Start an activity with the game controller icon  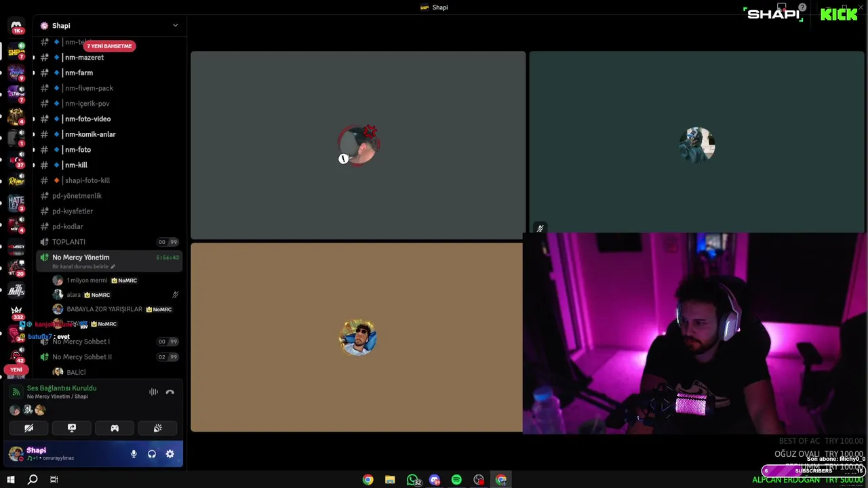(115, 428)
